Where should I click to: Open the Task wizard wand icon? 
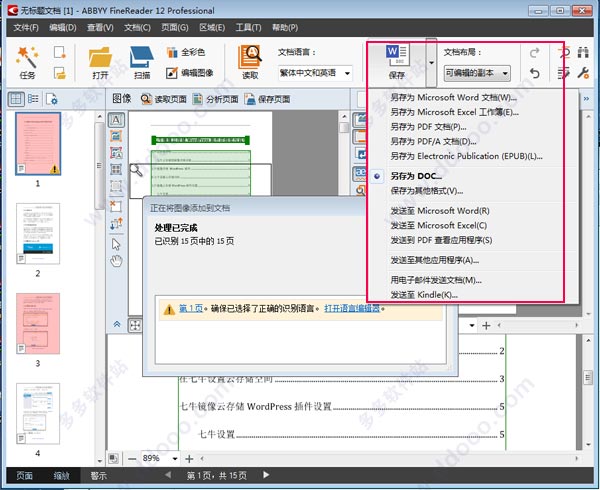point(27,57)
